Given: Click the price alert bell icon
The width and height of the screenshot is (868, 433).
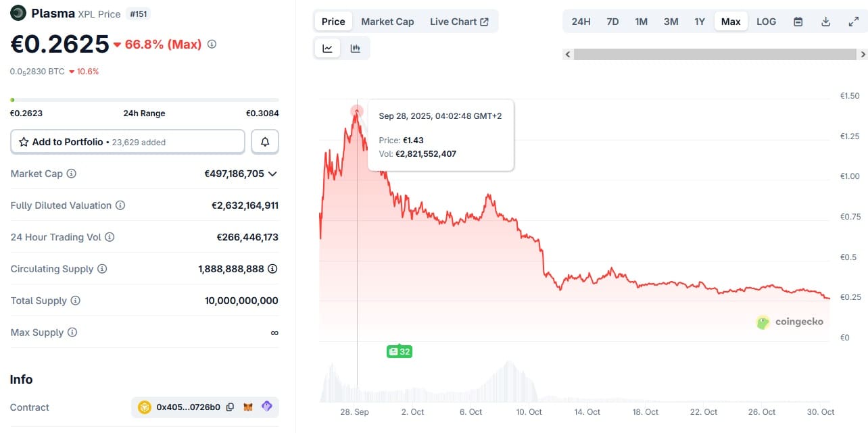Looking at the screenshot, I should click(265, 142).
